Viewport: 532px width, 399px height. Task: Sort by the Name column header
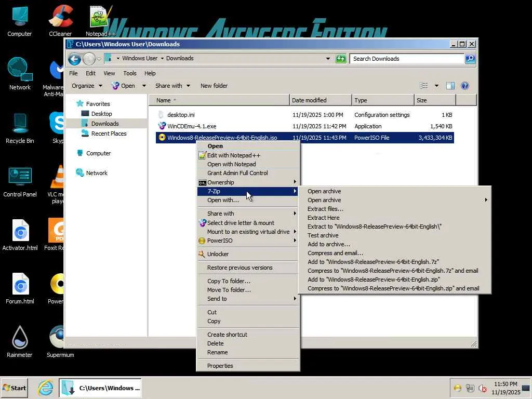(219, 100)
